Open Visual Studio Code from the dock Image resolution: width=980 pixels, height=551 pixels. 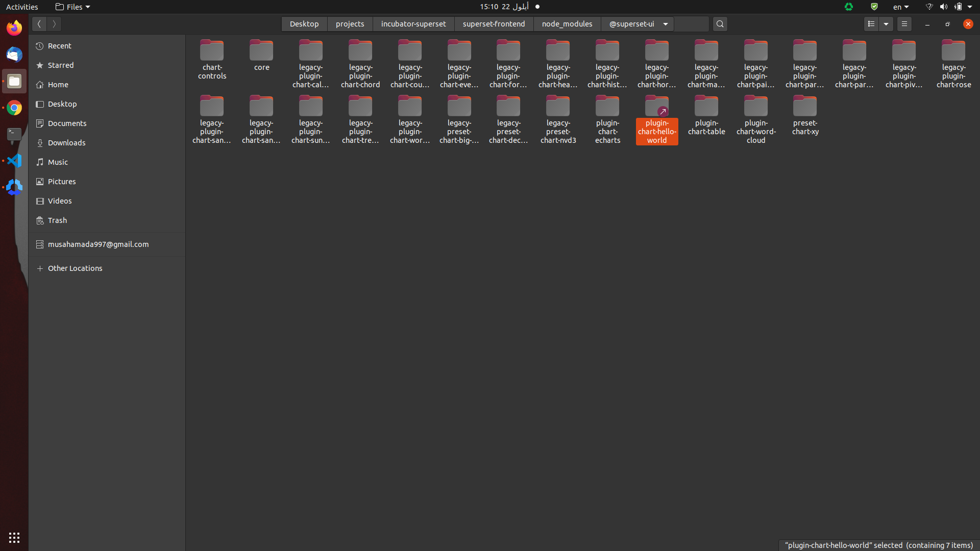click(x=14, y=161)
